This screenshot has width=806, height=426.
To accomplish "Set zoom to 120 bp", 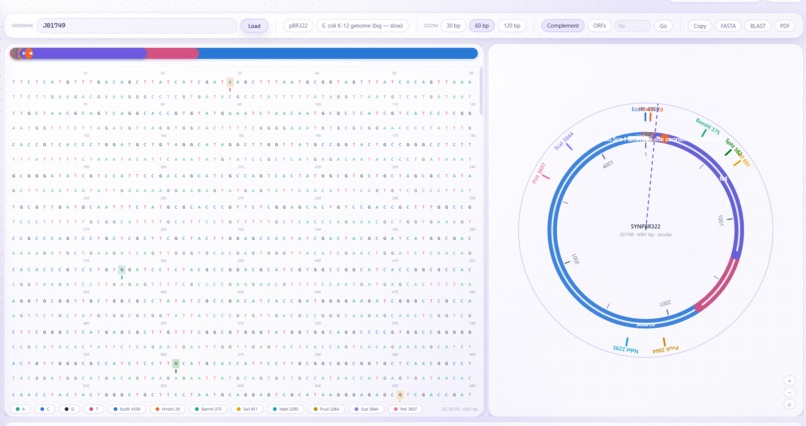I will click(x=511, y=26).
